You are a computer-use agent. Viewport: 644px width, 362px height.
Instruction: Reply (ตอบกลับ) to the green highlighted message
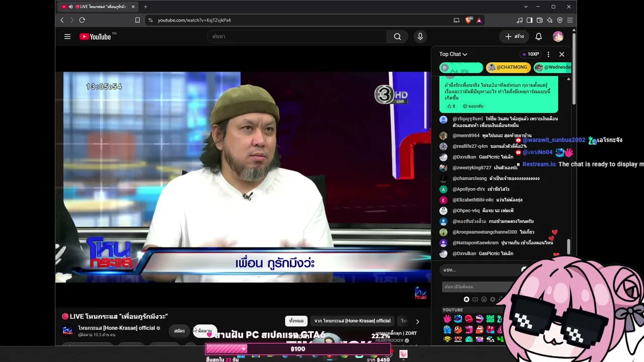pyautogui.click(x=473, y=106)
